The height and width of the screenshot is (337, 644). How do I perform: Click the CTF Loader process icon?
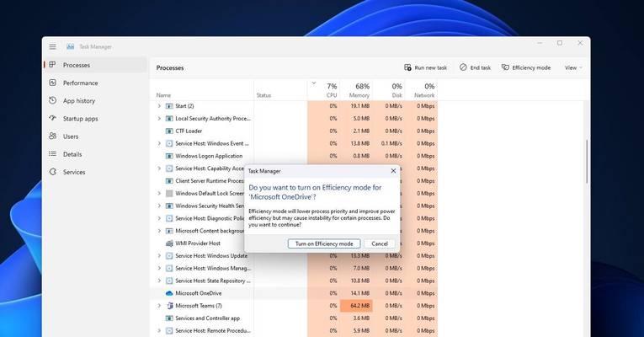(169, 131)
